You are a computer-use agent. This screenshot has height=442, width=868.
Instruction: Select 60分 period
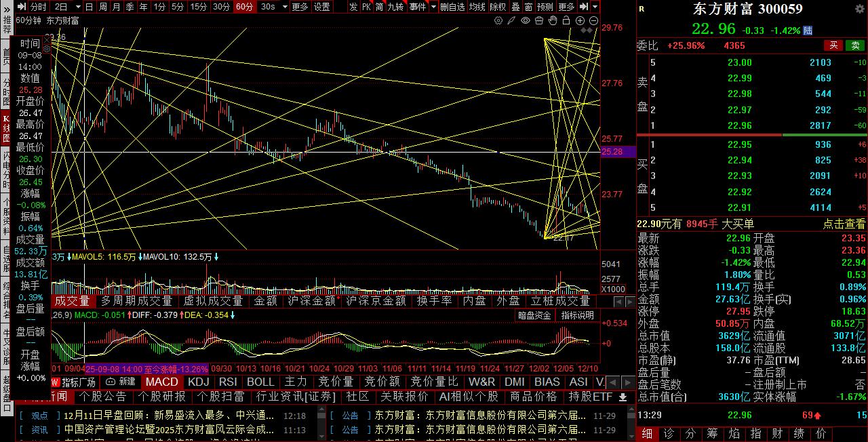[x=244, y=7]
